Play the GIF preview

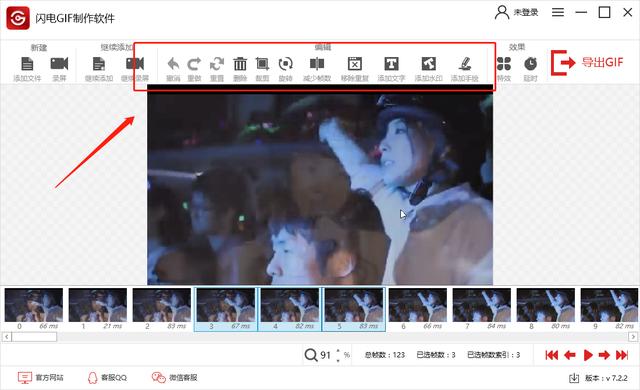coord(588,355)
